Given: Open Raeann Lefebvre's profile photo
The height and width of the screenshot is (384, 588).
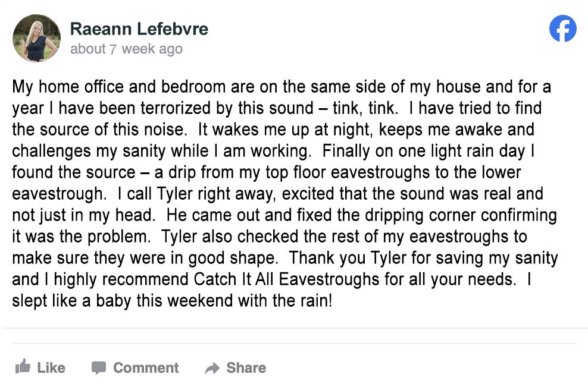Looking at the screenshot, I should point(37,38).
